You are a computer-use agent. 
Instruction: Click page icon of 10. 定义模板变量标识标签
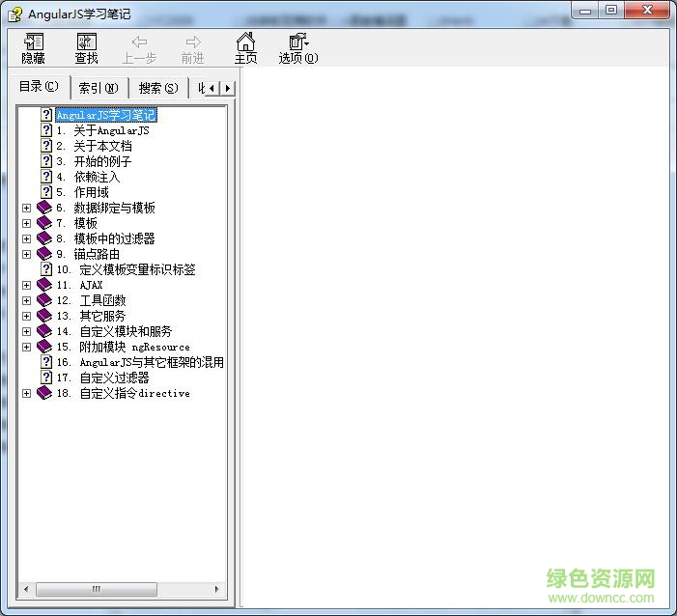46,269
